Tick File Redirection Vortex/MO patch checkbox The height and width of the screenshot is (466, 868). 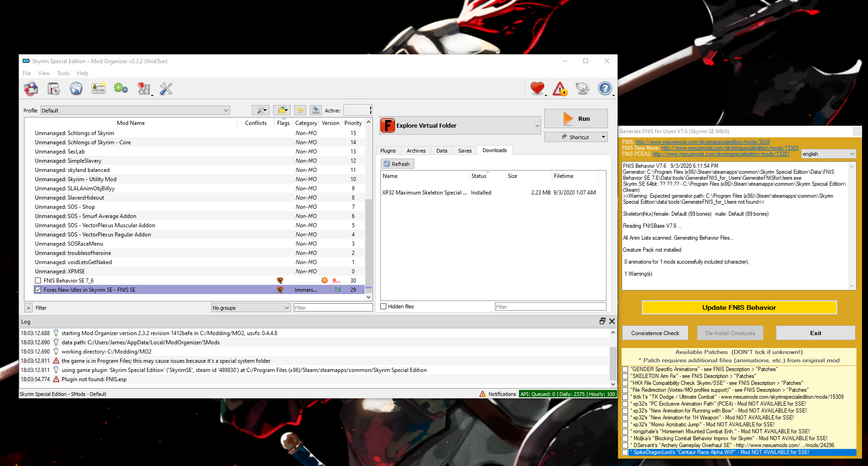click(625, 390)
